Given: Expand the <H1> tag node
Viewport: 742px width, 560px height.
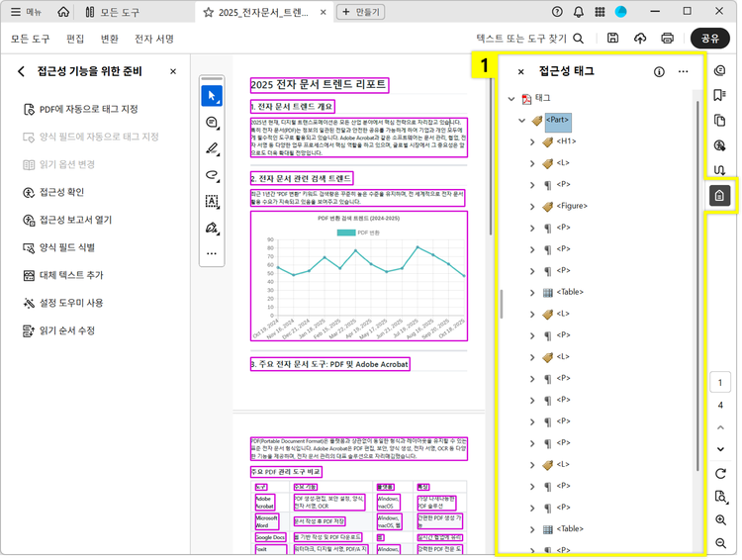Looking at the screenshot, I should click(532, 142).
